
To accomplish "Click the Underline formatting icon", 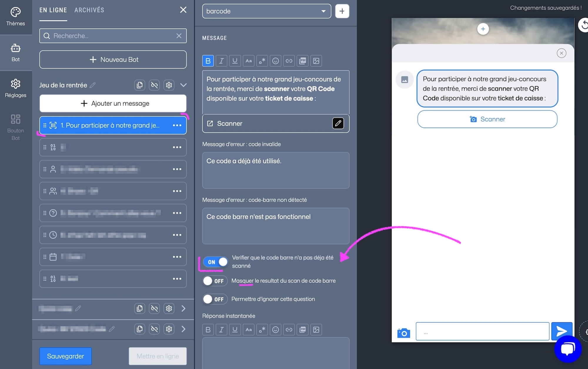I will tap(235, 61).
